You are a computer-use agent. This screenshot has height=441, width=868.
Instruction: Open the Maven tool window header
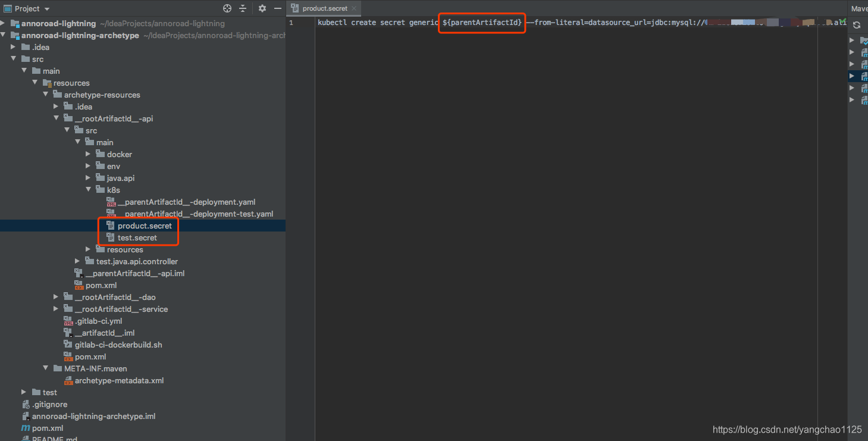click(x=859, y=8)
